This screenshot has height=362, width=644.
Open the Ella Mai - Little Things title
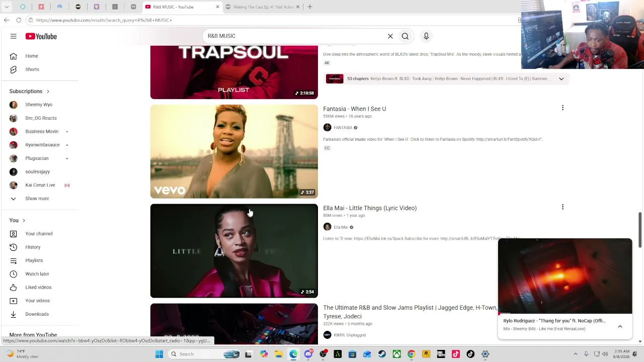coord(370,208)
